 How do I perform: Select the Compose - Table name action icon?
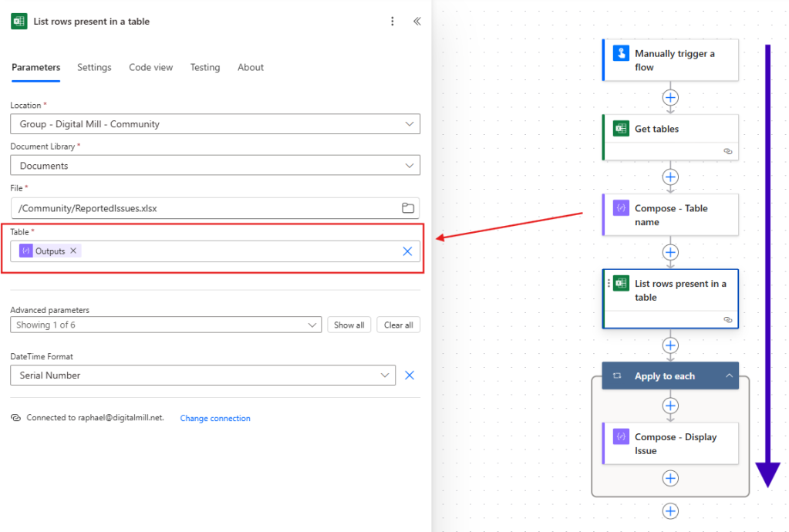[x=621, y=207]
